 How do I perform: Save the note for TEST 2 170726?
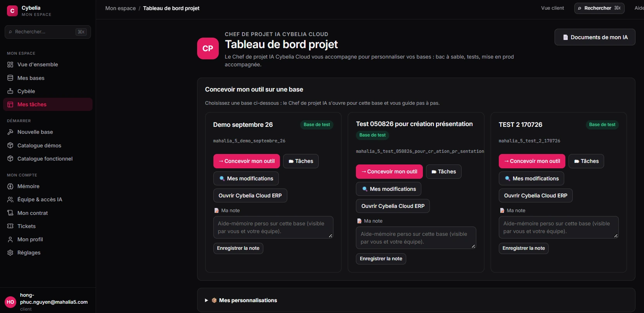coord(524,248)
